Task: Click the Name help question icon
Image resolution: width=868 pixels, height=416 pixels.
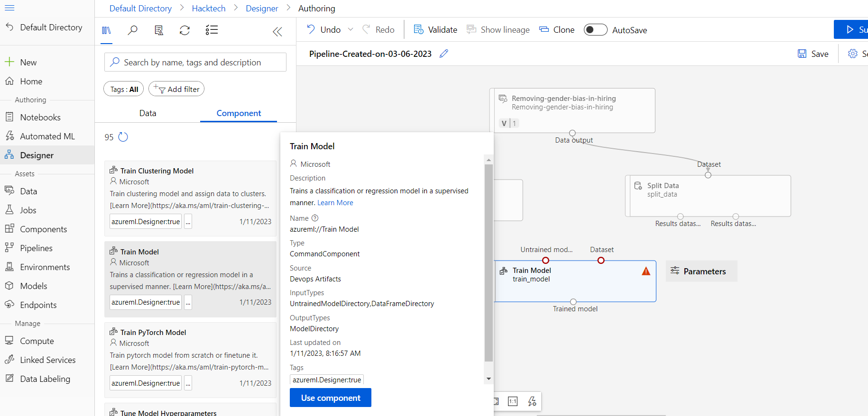Action: point(315,218)
